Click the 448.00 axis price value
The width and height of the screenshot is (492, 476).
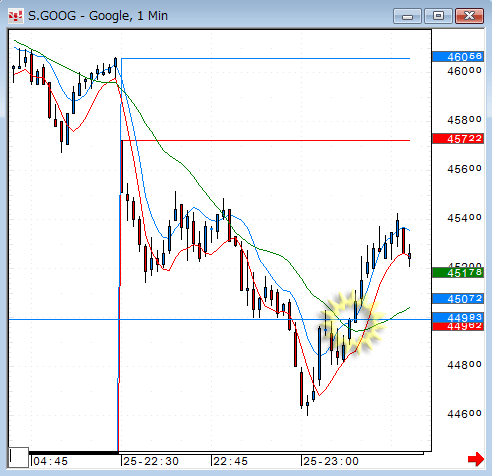464,365
